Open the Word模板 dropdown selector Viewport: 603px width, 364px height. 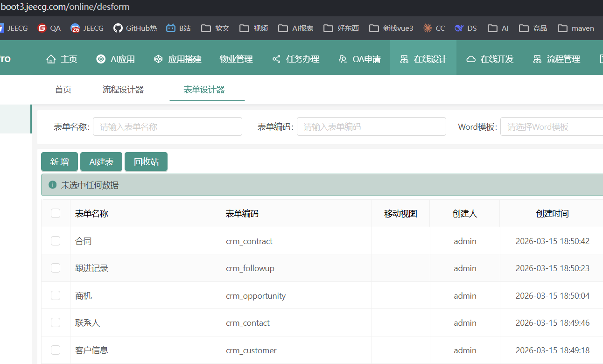(551, 126)
